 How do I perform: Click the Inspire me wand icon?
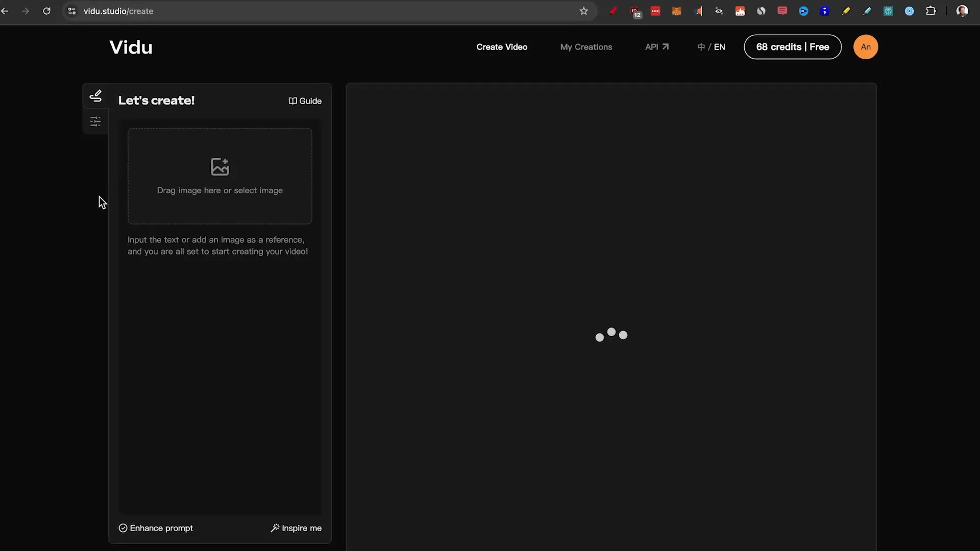pos(274,528)
